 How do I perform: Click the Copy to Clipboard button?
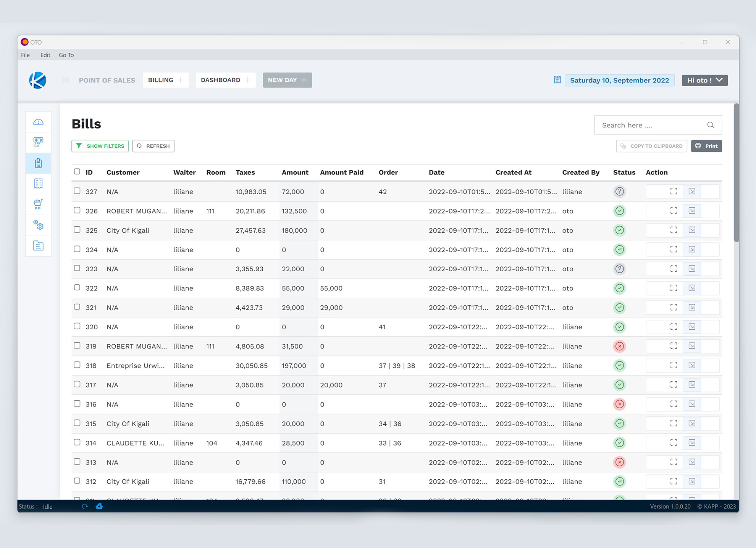[651, 146]
